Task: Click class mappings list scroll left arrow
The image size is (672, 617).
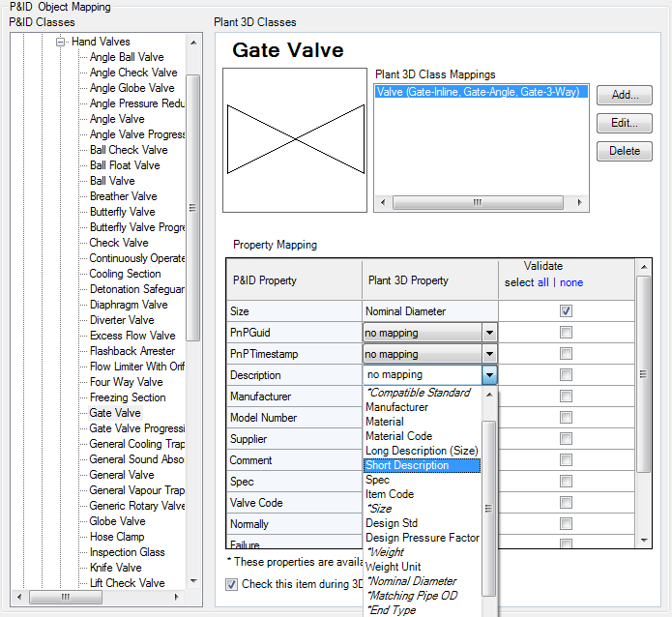Action: pyautogui.click(x=383, y=202)
